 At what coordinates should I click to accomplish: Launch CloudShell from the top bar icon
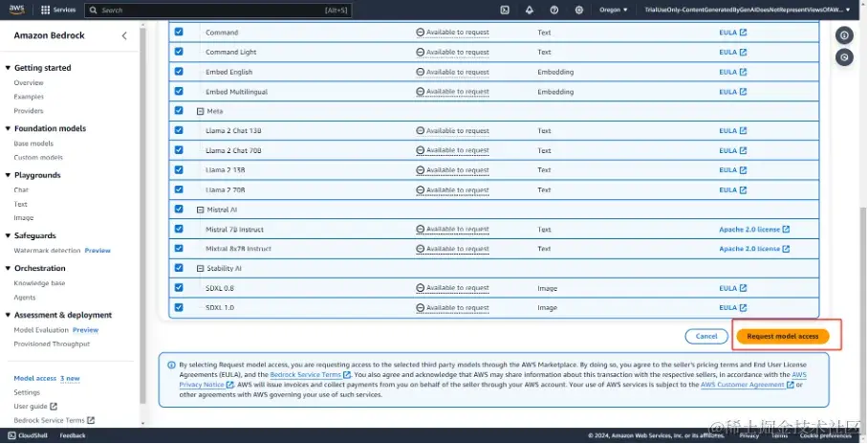coord(505,10)
